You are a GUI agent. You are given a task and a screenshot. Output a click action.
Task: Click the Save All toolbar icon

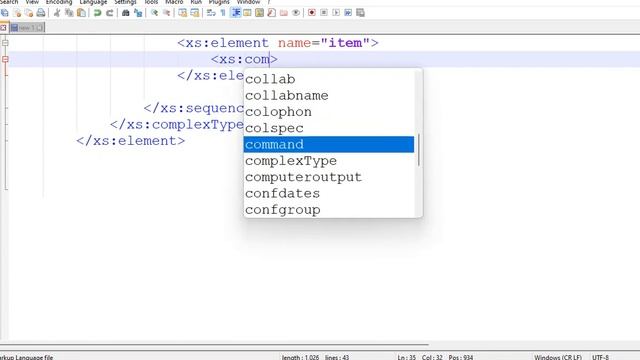[x=5, y=13]
